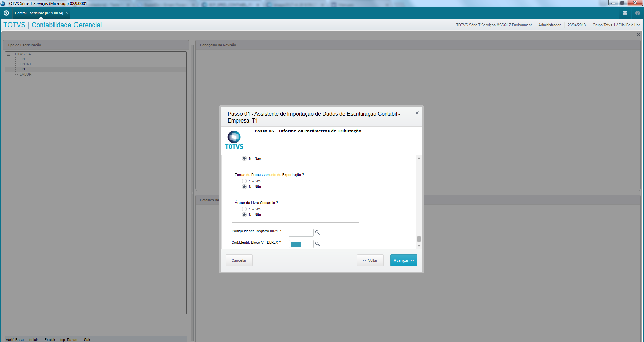The image size is (644, 342).
Task: Click the Excluir menu option
Action: pos(50,340)
